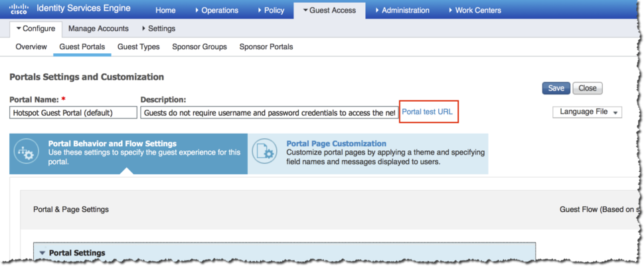Click the Cisco logo icon
The width and height of the screenshot is (644, 266).
pyautogui.click(x=19, y=9)
